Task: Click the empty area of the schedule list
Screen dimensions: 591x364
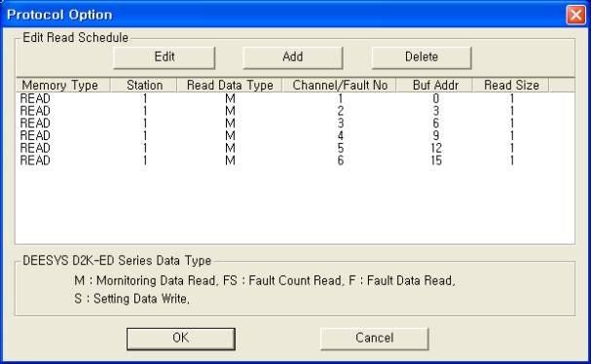Action: [295, 205]
